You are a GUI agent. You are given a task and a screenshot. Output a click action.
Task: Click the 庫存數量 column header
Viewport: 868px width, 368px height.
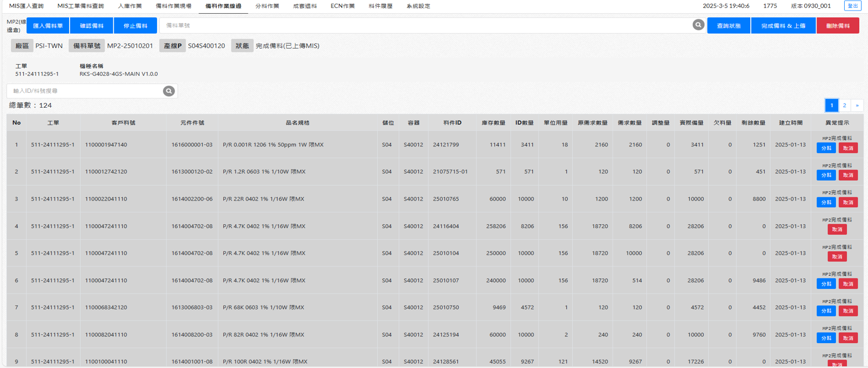[493, 123]
